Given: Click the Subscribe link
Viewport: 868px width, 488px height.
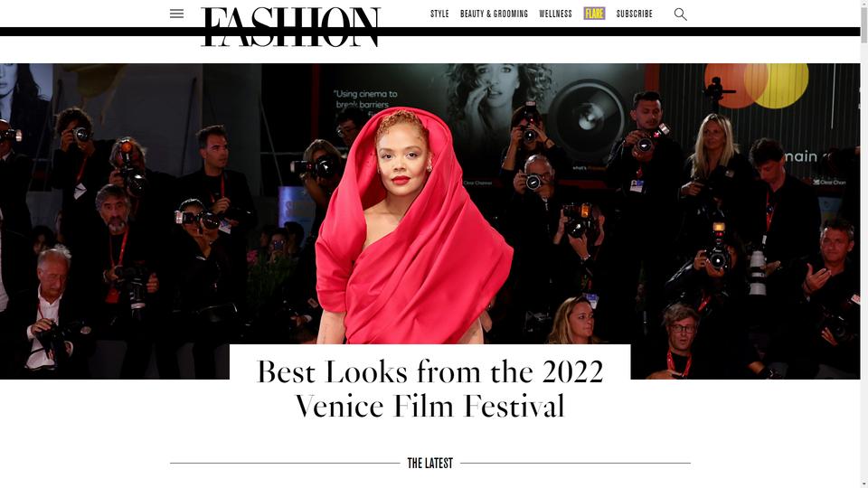Looking at the screenshot, I should (634, 14).
